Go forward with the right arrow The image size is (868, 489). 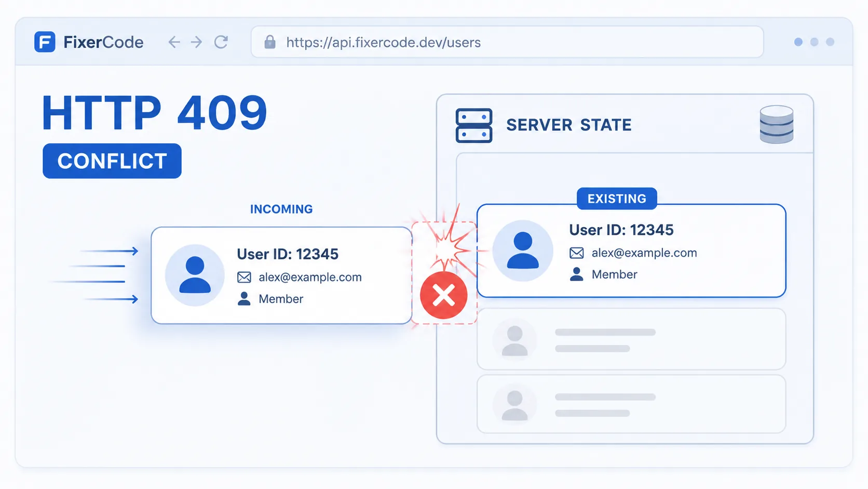tap(196, 42)
